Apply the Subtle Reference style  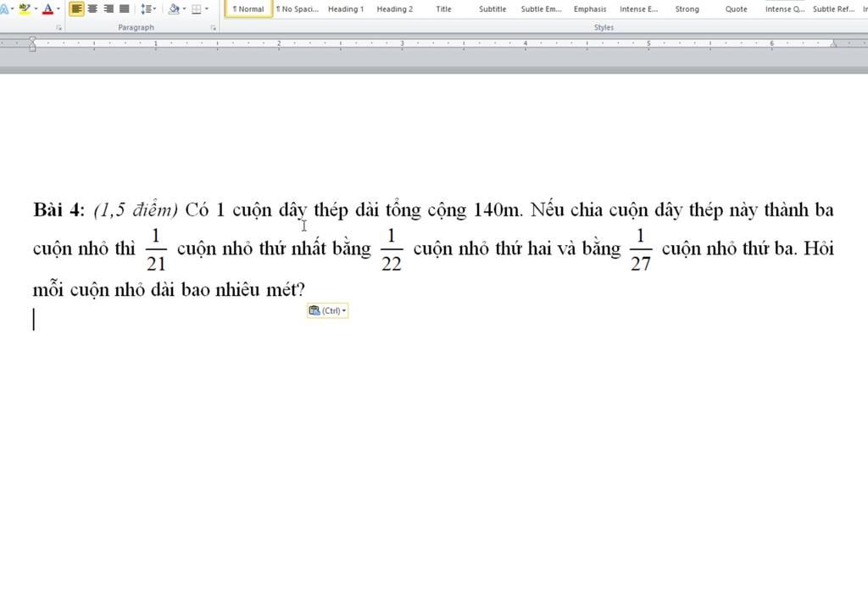coord(833,8)
